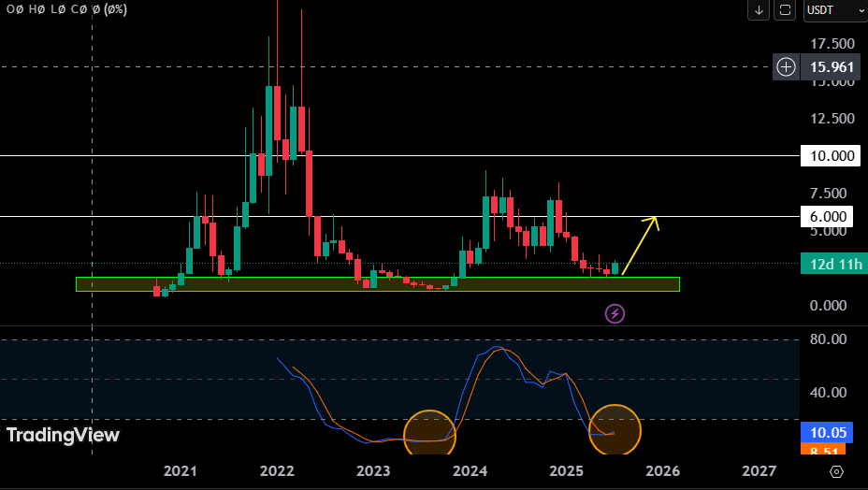
Task: Click the plus icon beside 15.961
Action: pyautogui.click(x=786, y=67)
